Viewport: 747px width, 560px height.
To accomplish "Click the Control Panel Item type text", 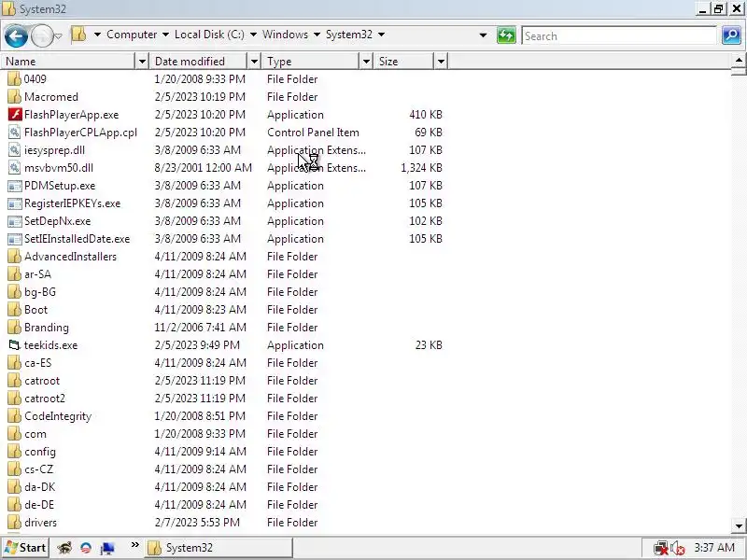I will click(313, 133).
